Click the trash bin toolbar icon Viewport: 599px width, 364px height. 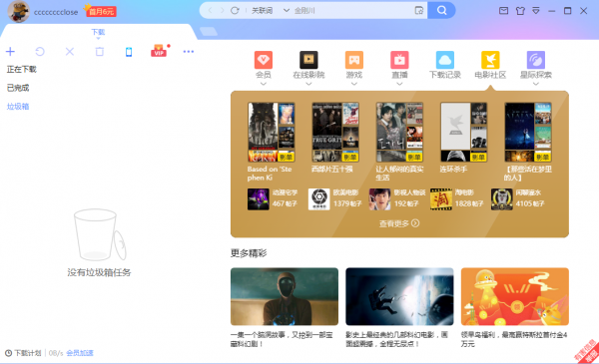[99, 51]
